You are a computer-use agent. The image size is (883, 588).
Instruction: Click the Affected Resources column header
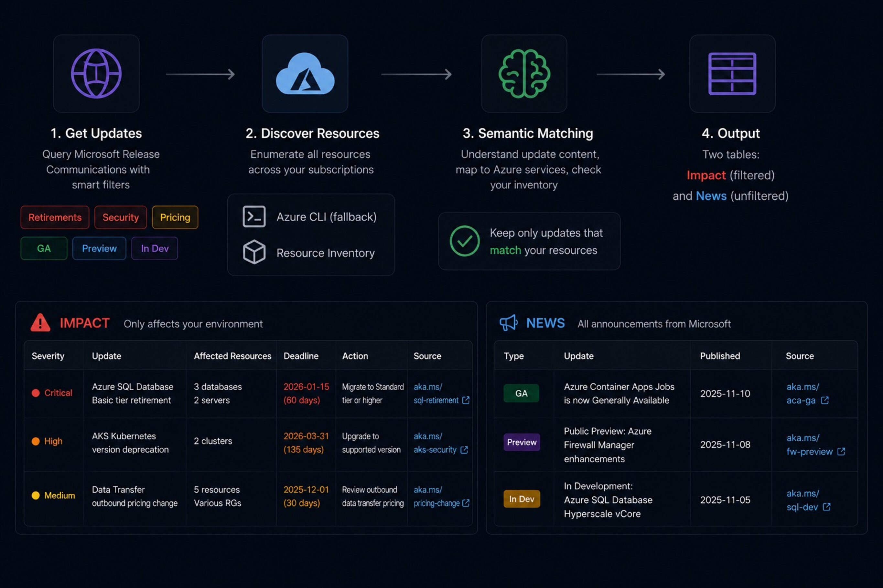click(x=232, y=356)
